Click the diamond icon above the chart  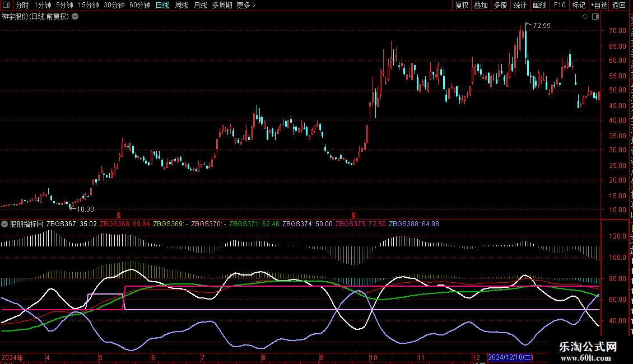tap(585, 17)
